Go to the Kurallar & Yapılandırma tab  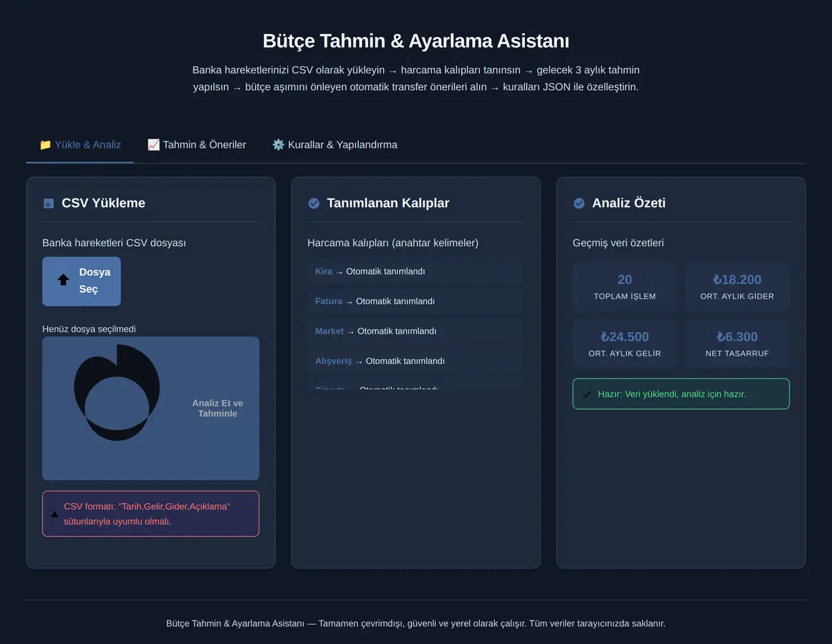(334, 145)
